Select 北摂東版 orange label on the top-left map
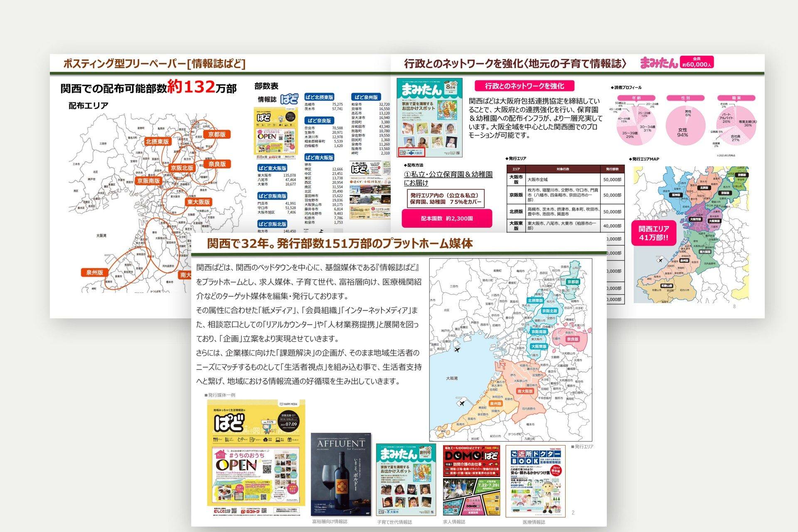 [157, 141]
